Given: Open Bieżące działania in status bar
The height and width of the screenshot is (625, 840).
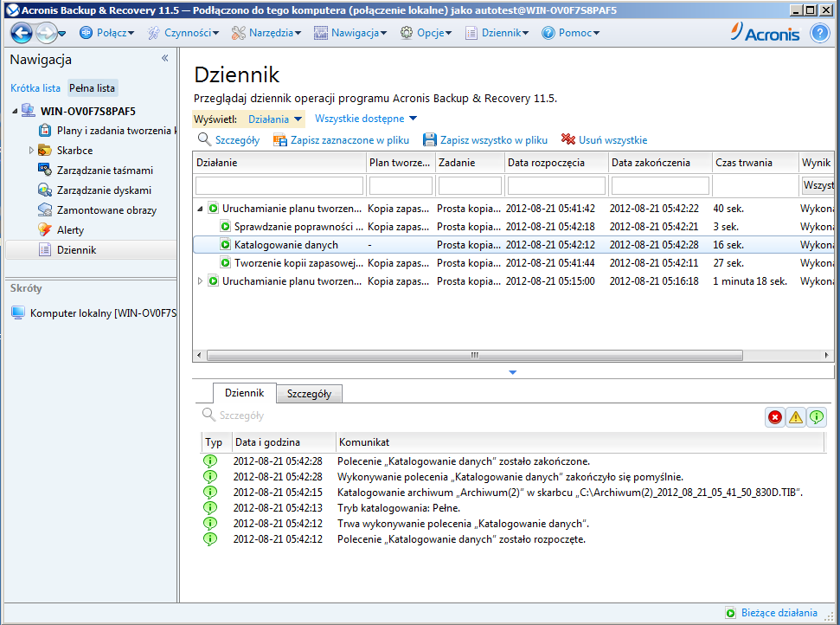Looking at the screenshot, I should click(x=772, y=613).
